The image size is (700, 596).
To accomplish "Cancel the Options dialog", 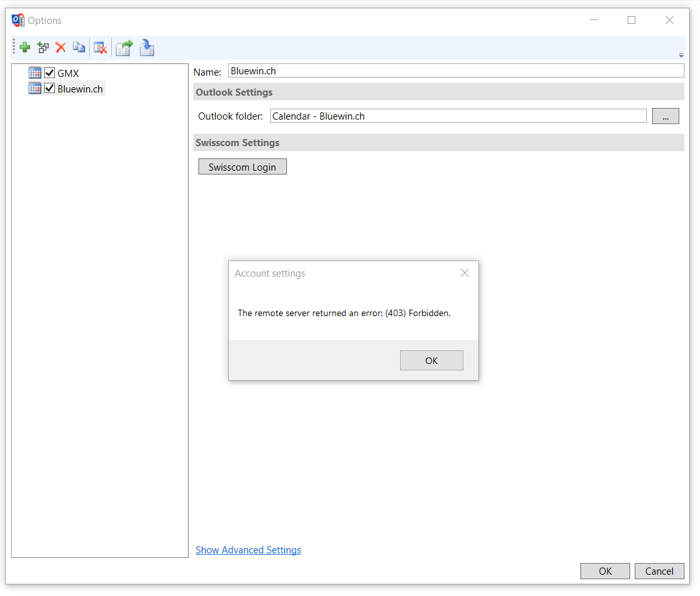I will tap(659, 571).
